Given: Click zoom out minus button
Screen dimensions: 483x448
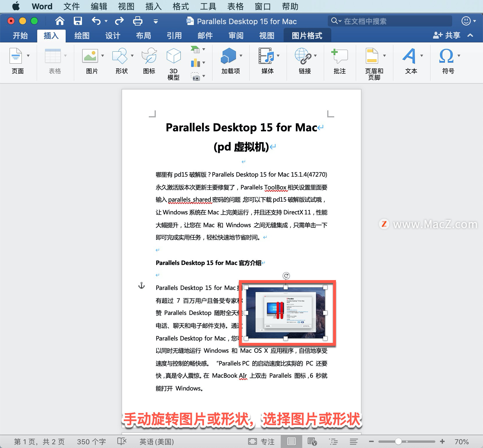Looking at the screenshot, I should click(x=371, y=442).
